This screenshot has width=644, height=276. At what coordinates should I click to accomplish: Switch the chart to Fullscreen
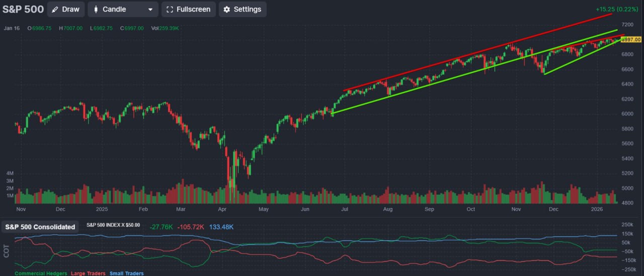pyautogui.click(x=189, y=9)
